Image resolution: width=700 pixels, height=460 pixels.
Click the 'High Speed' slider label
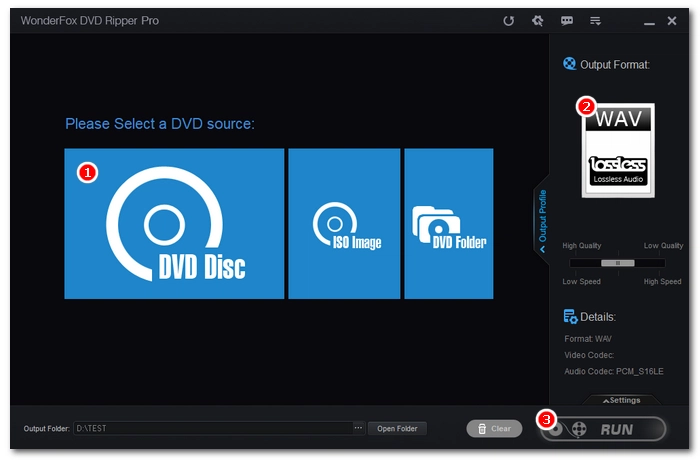tap(662, 281)
